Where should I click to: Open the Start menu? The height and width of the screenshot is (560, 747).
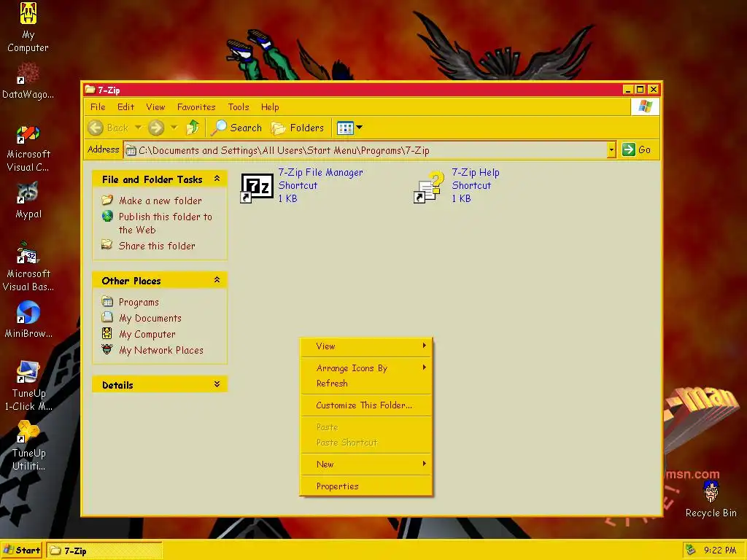(22, 551)
